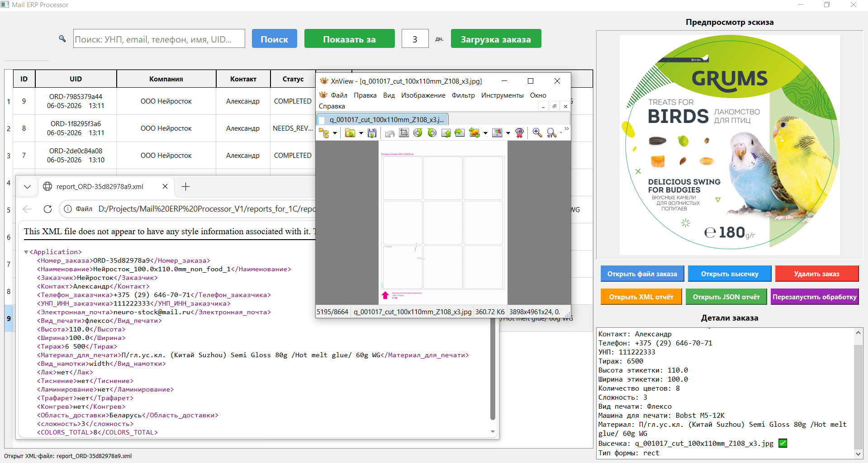This screenshot has width=868, height=463.
Task: Click the browser address bar path
Action: (x=207, y=209)
